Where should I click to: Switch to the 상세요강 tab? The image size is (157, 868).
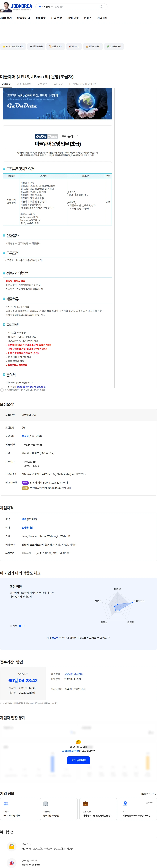[x=6, y=84]
